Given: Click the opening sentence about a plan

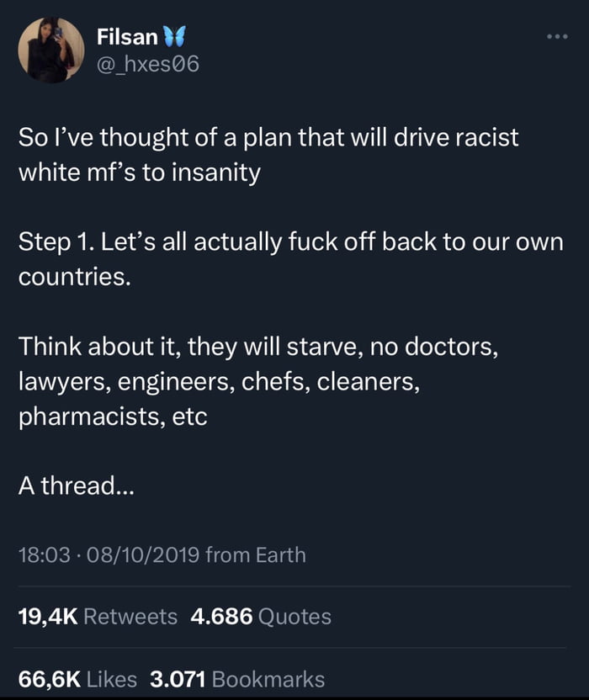Looking at the screenshot, I should point(268,156).
